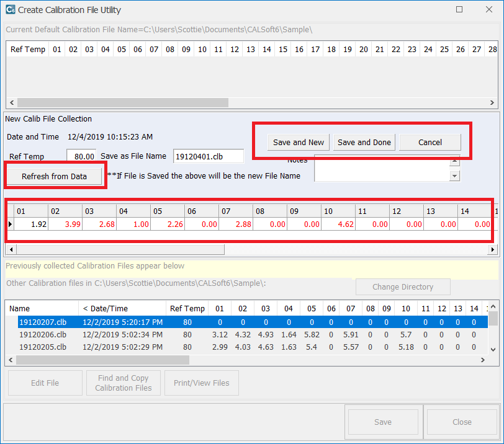The width and height of the screenshot is (504, 444).
Task: Click column 08 header in new calib grid
Action: tap(270, 211)
